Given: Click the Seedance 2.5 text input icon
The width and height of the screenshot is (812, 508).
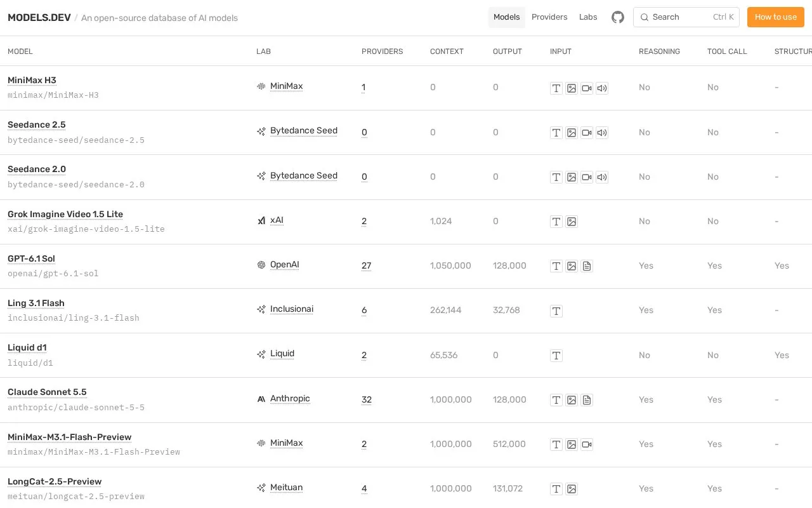Looking at the screenshot, I should pyautogui.click(x=556, y=133).
